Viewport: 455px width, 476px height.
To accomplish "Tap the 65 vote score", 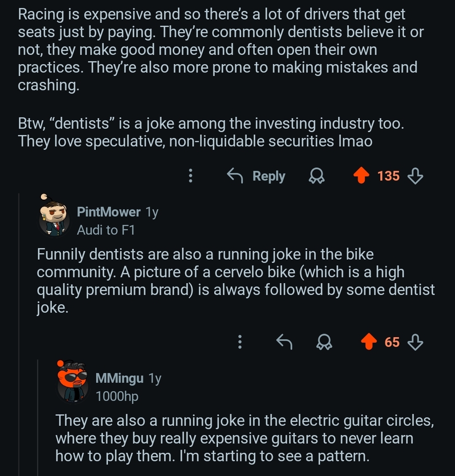I will (x=392, y=341).
